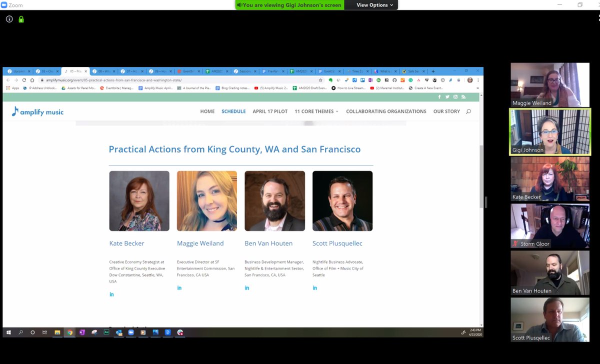Click the Twitter icon in green header bar

pyautogui.click(x=447, y=97)
